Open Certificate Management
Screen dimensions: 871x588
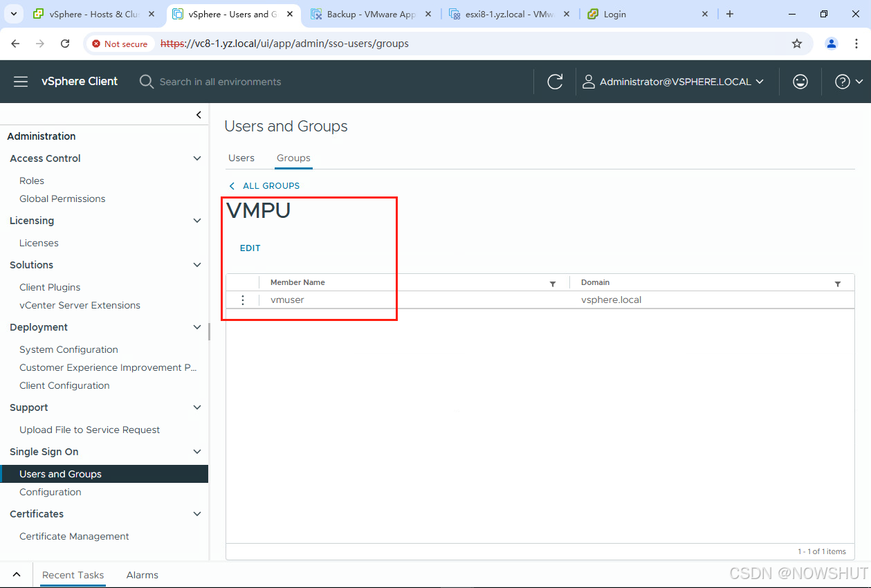[74, 536]
